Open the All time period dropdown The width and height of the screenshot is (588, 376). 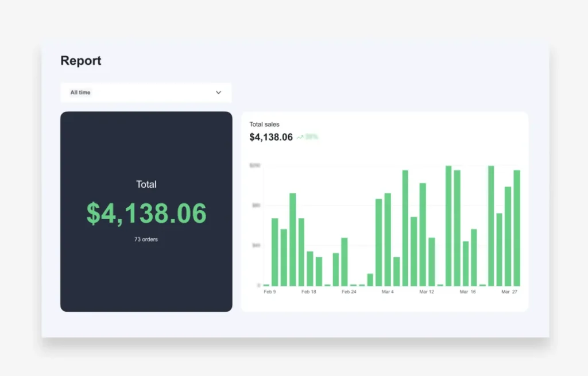(x=146, y=92)
